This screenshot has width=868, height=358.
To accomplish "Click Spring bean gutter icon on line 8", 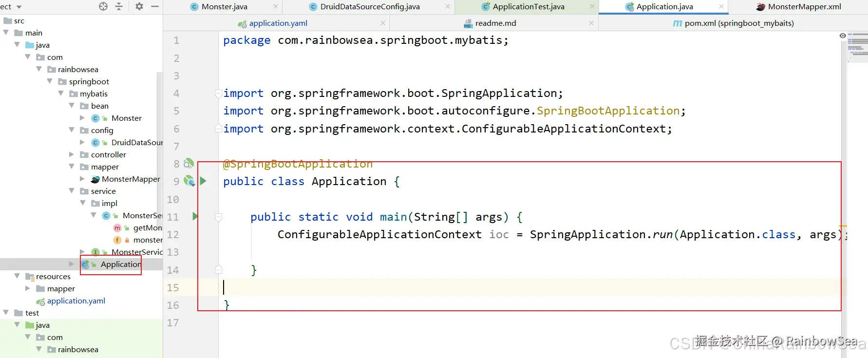I will (x=189, y=163).
